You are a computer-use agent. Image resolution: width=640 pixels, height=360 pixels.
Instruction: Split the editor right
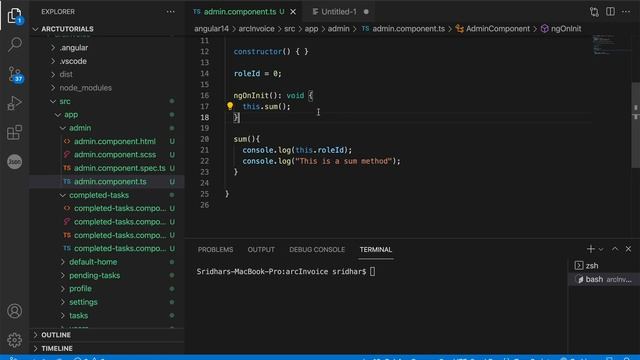[x=610, y=11]
